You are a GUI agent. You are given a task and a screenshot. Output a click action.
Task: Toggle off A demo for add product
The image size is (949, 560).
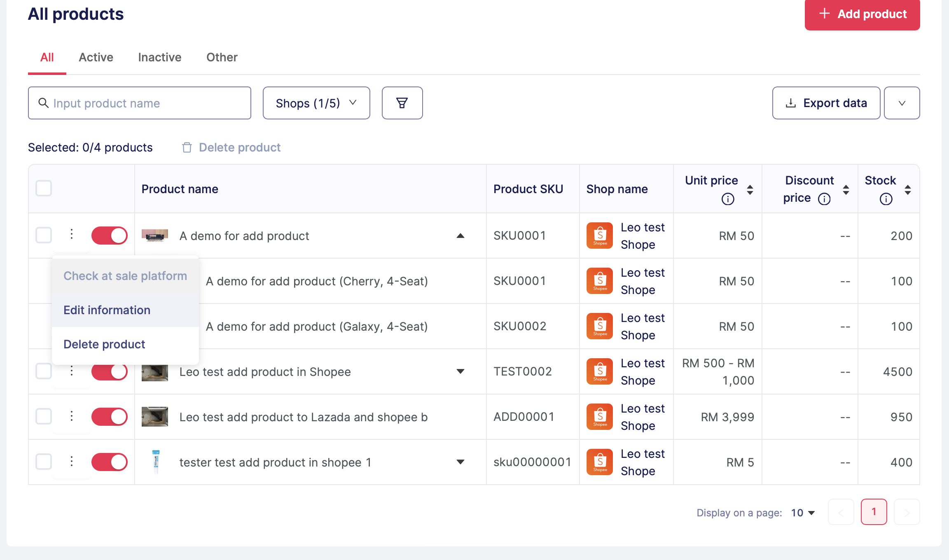pyautogui.click(x=110, y=236)
